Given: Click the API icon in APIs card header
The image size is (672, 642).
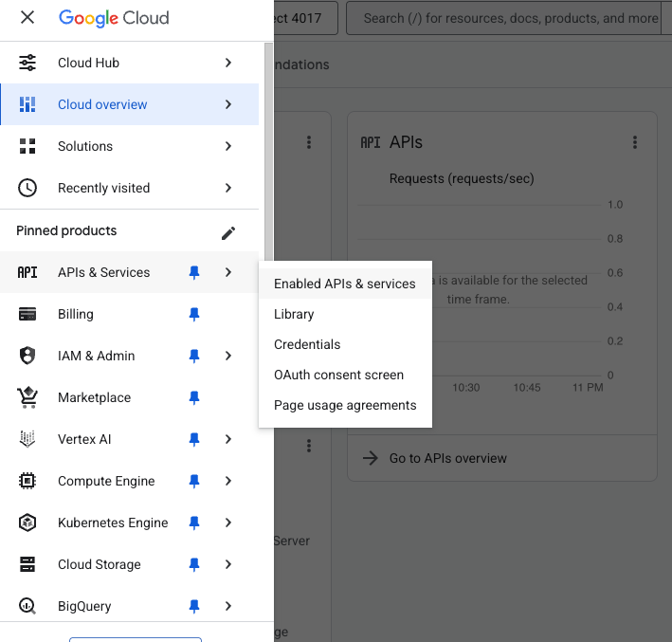Looking at the screenshot, I should coord(371,142).
